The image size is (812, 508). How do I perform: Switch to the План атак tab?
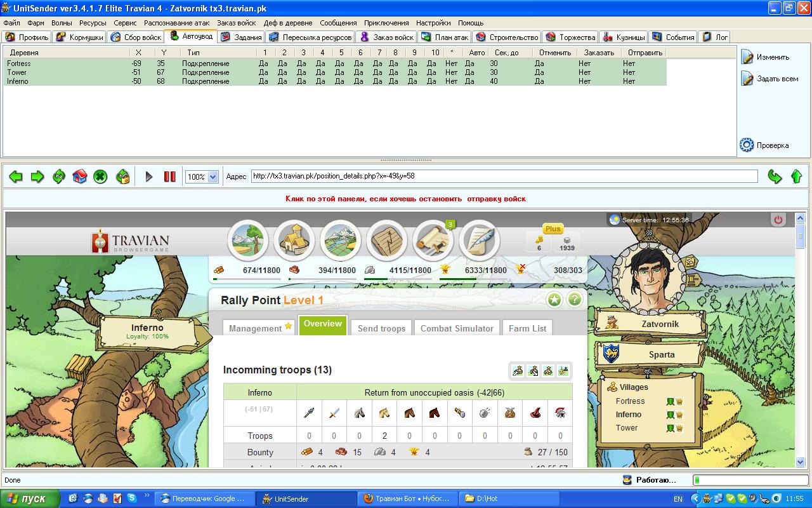pyautogui.click(x=445, y=37)
